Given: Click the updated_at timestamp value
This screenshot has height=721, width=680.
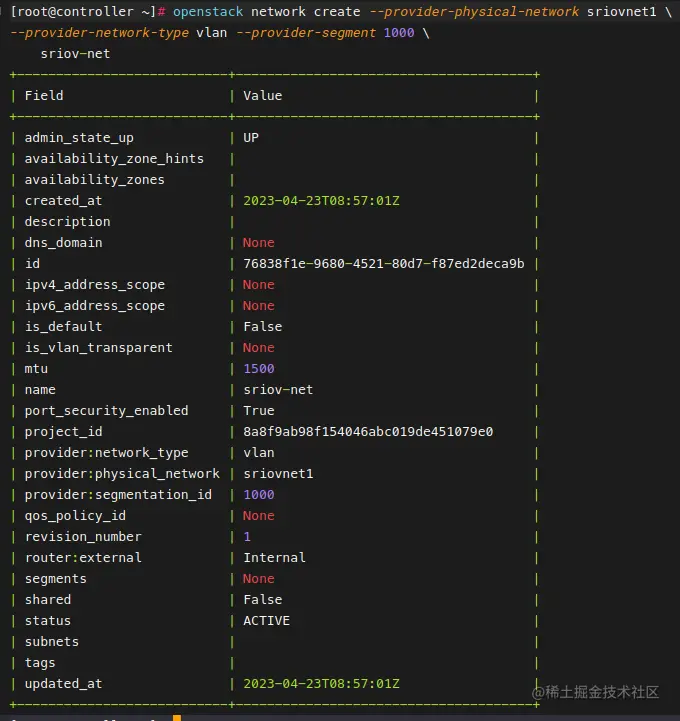Looking at the screenshot, I should (x=321, y=684).
